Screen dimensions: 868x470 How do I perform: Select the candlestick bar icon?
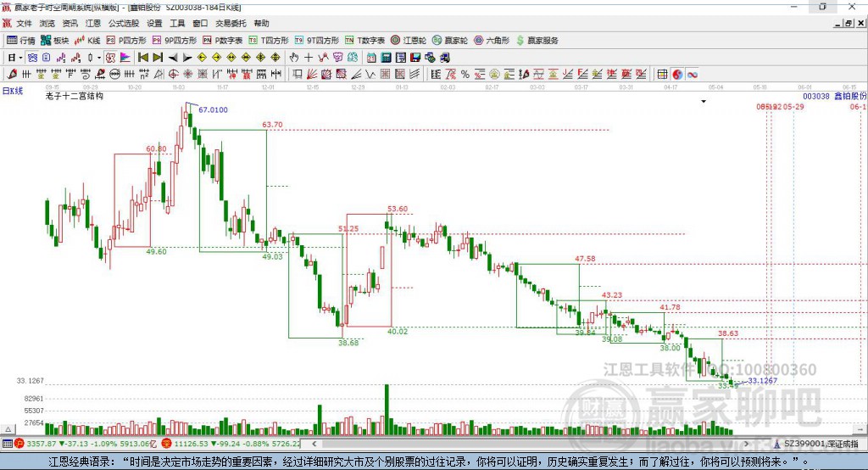[x=90, y=58]
